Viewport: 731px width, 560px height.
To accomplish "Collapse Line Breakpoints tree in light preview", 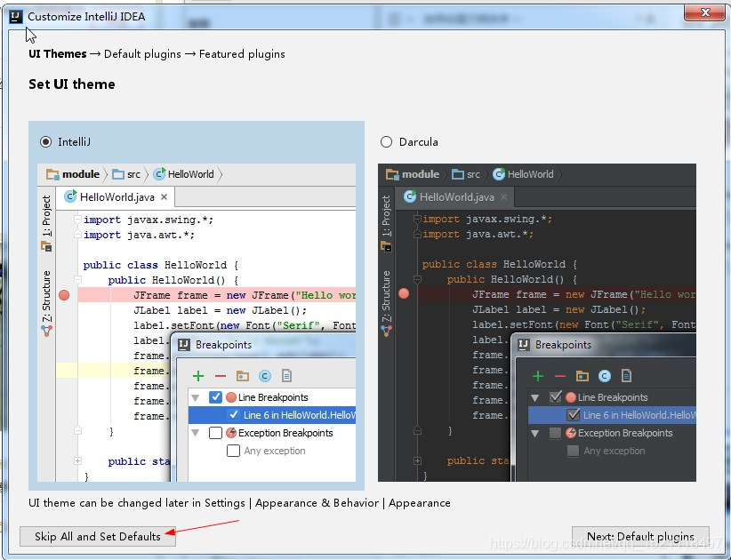I will (x=196, y=398).
